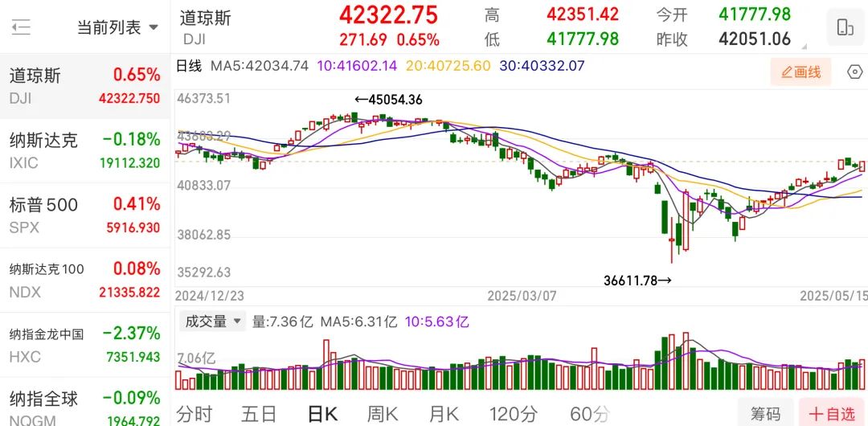Click the 画线 drawing button
The height and width of the screenshot is (426, 868).
tap(800, 72)
